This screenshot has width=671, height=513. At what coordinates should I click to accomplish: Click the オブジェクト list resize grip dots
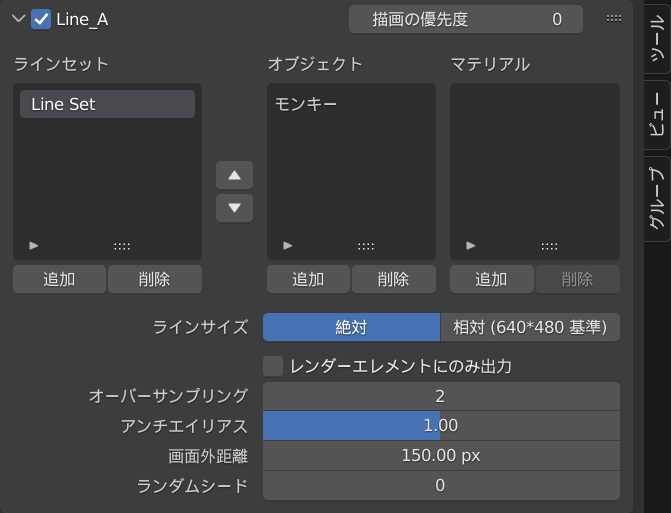[x=366, y=245]
